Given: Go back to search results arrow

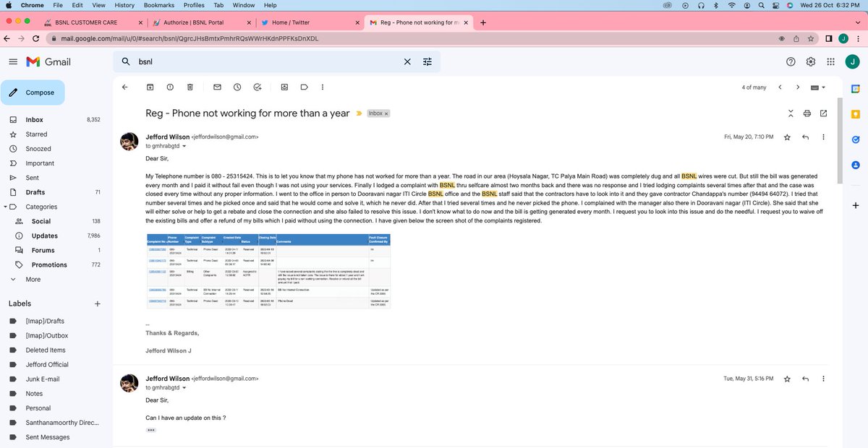Looking at the screenshot, I should tap(124, 87).
